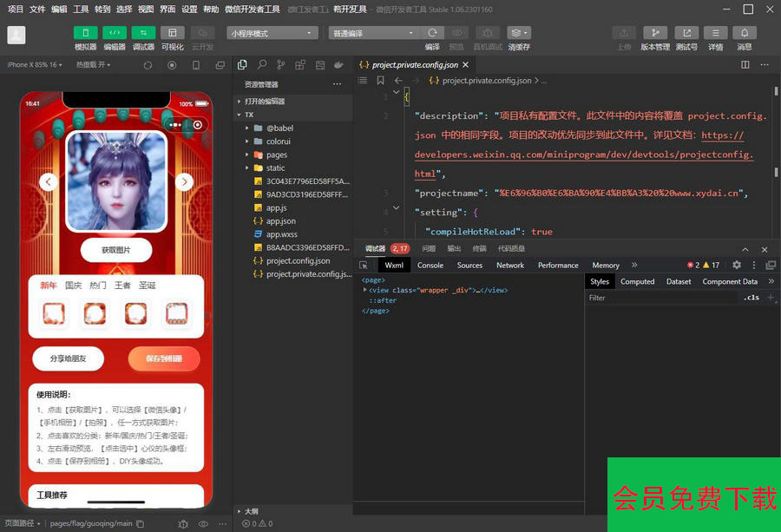
Task: Open the compile mode dropdown
Action: coord(373,33)
